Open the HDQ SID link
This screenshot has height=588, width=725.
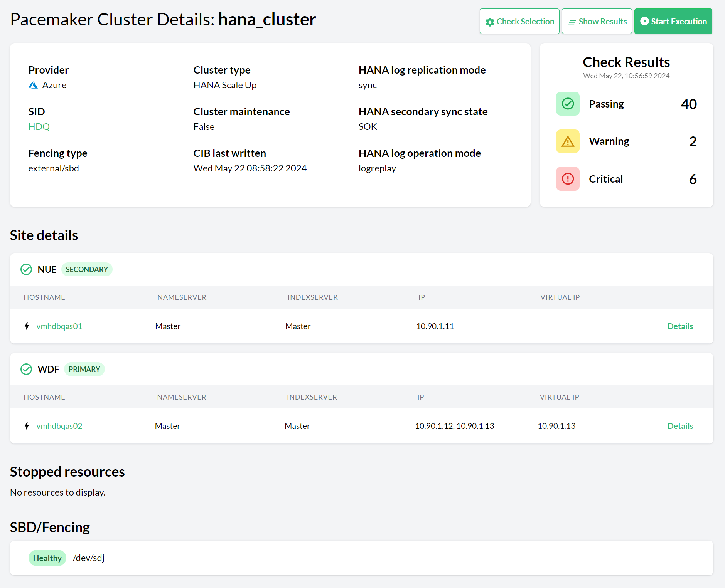pos(39,127)
